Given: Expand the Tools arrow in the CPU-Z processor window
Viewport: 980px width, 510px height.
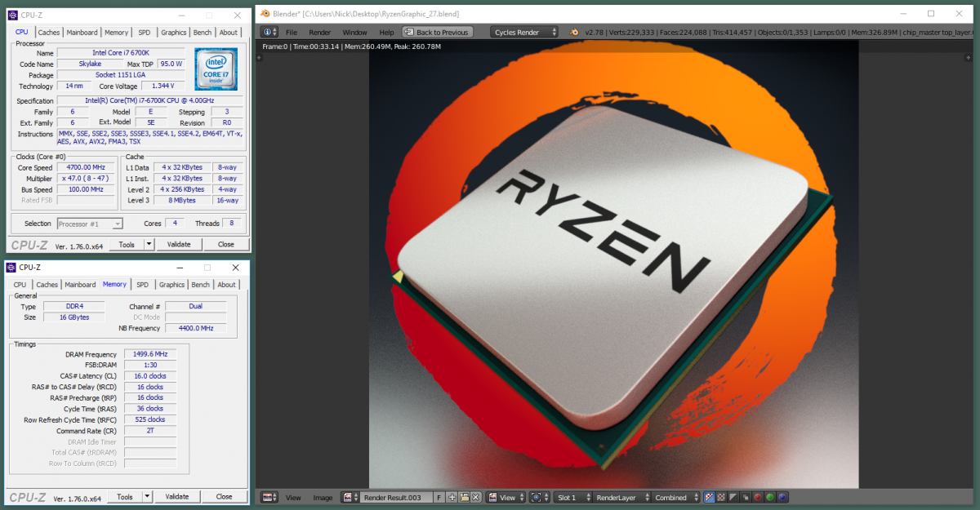Looking at the screenshot, I should [149, 244].
